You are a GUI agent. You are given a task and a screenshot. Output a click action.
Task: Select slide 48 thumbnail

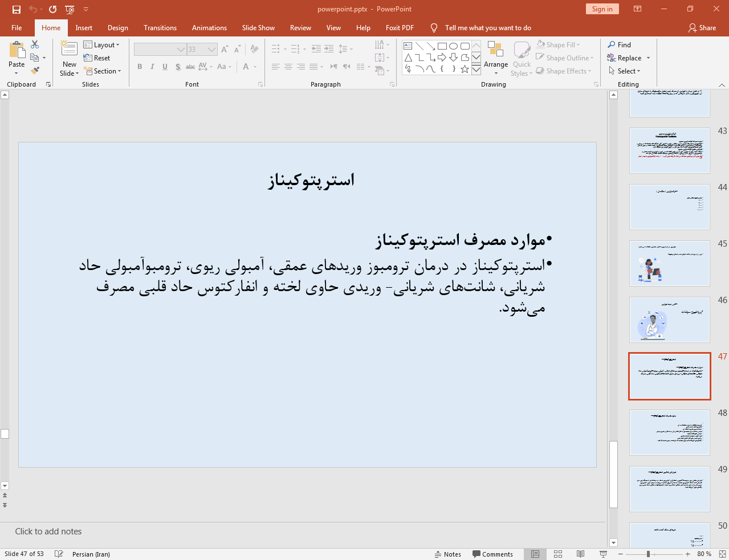[669, 432]
